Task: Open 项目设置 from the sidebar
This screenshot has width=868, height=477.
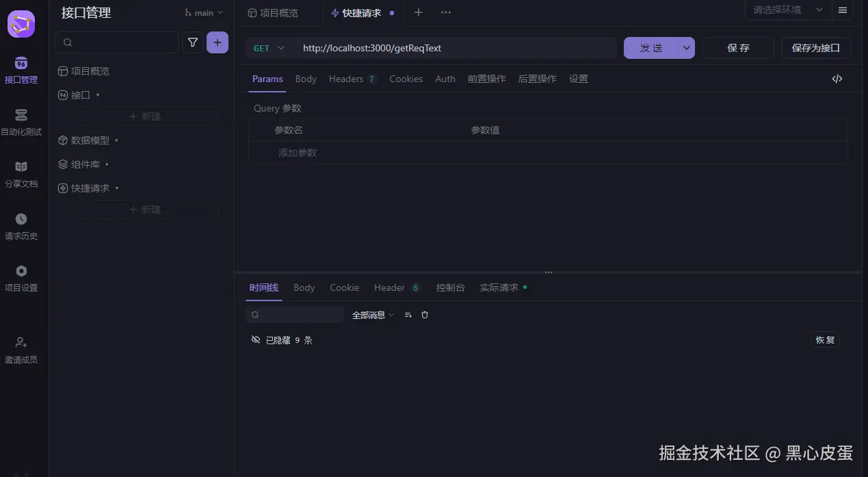Action: click(x=22, y=279)
